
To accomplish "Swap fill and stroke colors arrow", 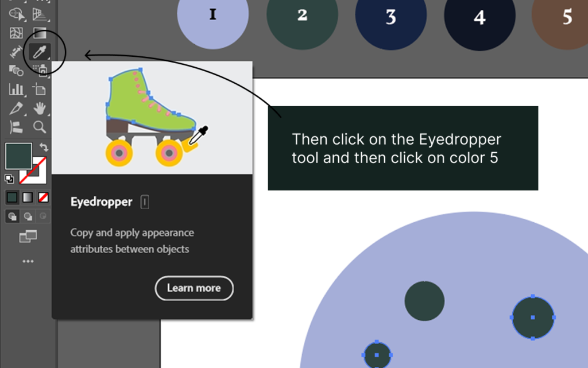I will [44, 147].
